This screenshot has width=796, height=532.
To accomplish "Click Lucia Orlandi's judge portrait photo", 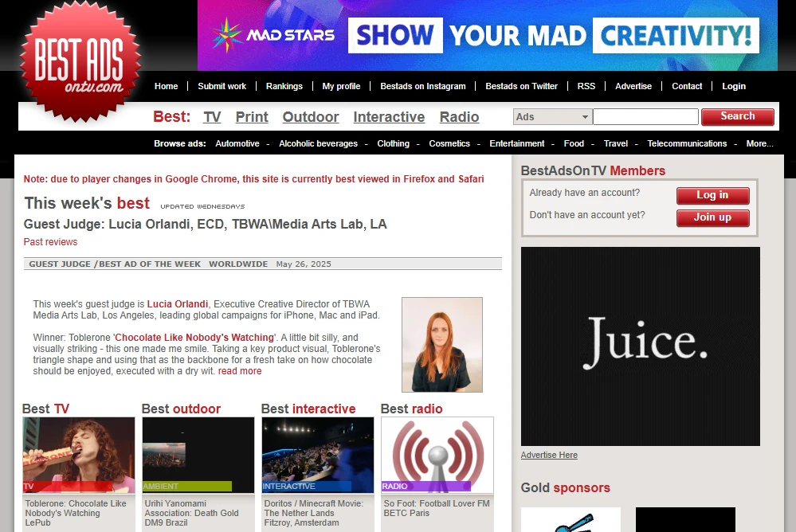I will click(441, 344).
